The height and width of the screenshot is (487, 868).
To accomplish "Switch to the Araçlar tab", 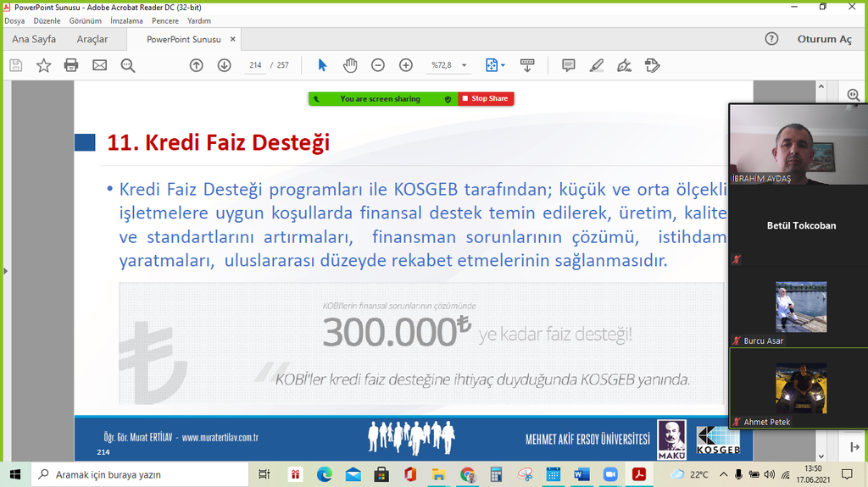I will 92,39.
